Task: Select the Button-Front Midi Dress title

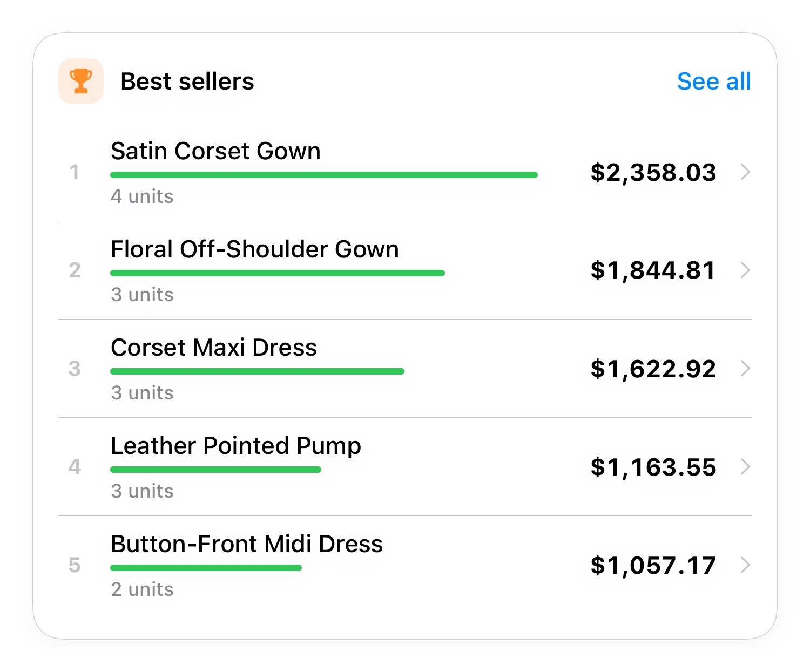Action: 247,544
